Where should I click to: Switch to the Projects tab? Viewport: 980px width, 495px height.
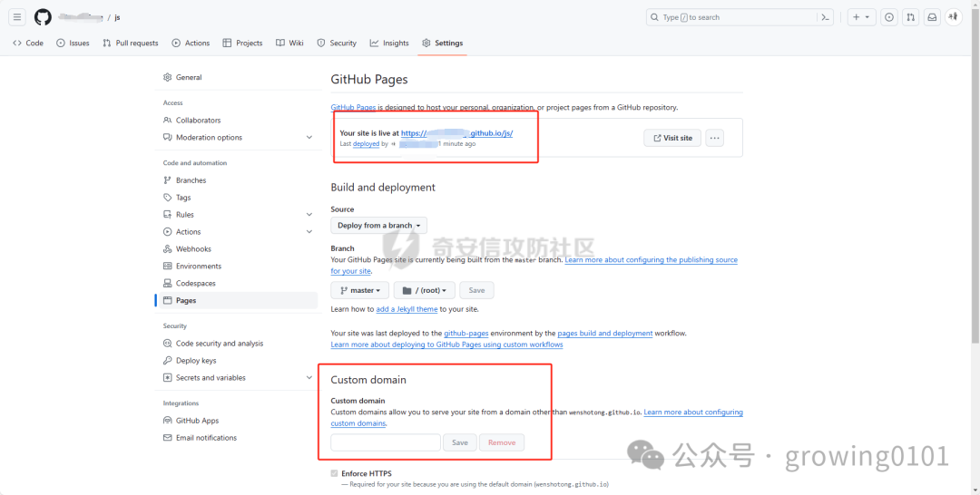pos(242,44)
